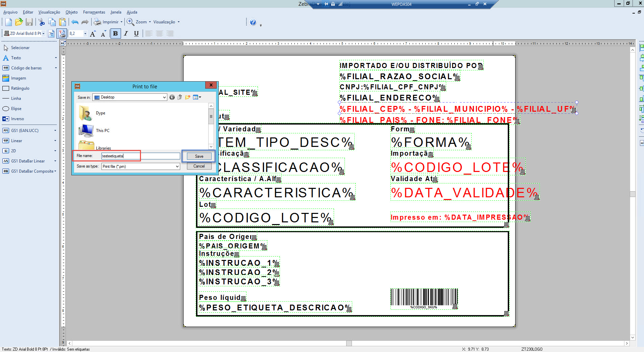Increase font size with large A icon
The width and height of the screenshot is (644, 352).
tap(93, 34)
